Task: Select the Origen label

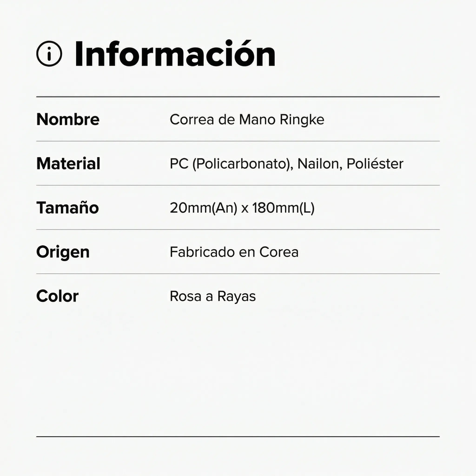Action: pyautogui.click(x=63, y=252)
